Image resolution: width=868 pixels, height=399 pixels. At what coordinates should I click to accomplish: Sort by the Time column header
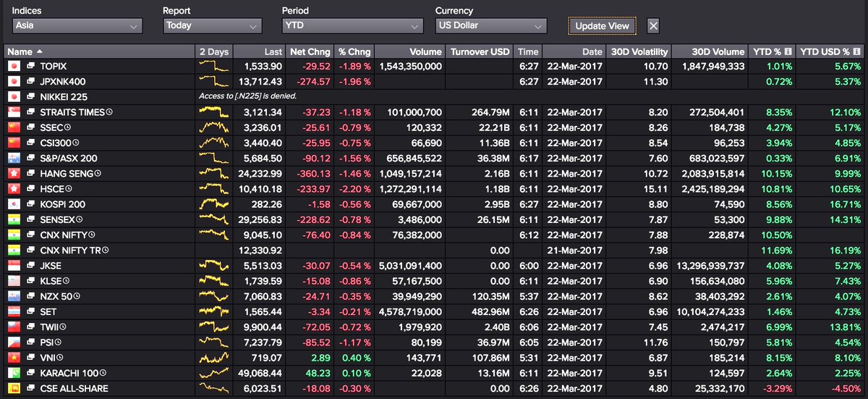pos(528,51)
